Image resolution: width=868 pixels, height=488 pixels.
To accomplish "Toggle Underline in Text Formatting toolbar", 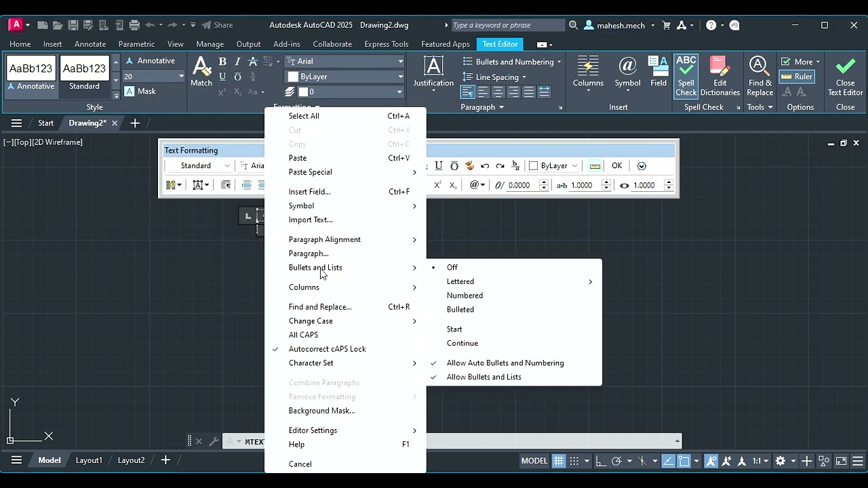I will (x=439, y=166).
